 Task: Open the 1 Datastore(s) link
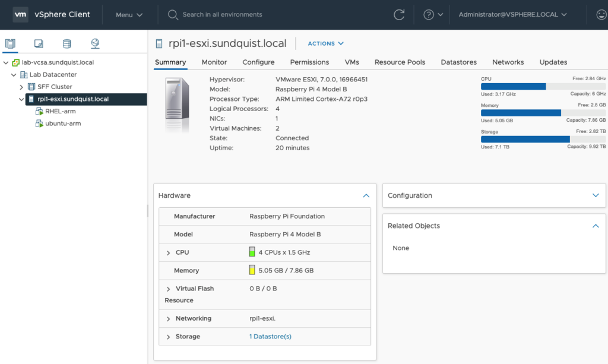point(270,337)
